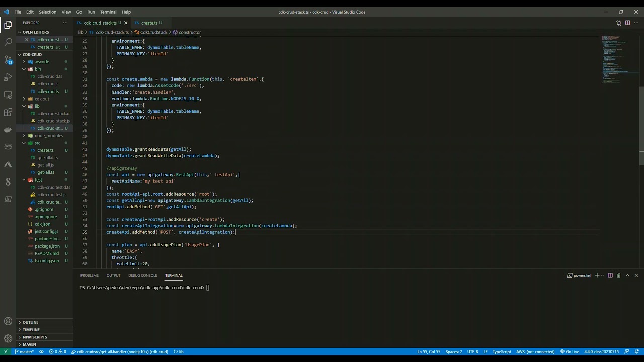Open editor more actions ellipsis
The width and height of the screenshot is (644, 362).
click(x=636, y=23)
